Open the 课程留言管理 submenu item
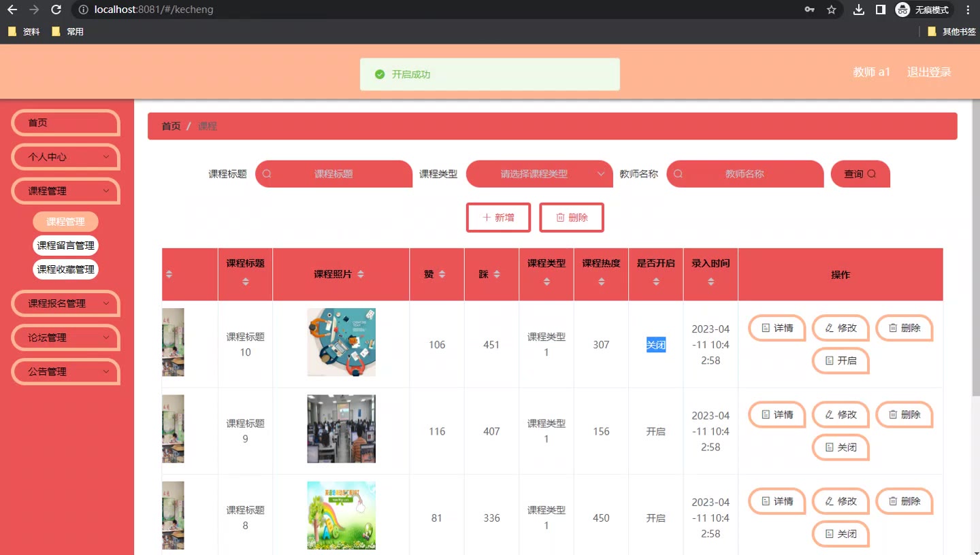This screenshot has height=555, width=980. click(65, 246)
